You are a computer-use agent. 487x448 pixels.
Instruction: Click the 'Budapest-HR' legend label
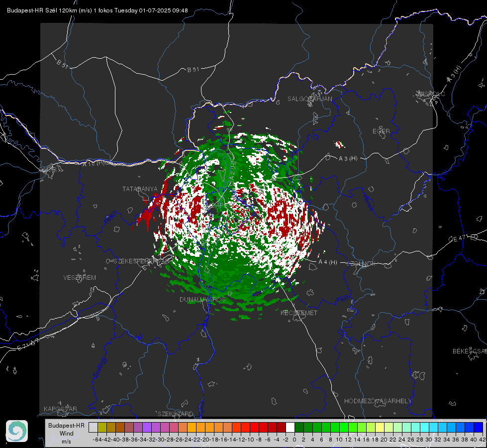(66, 425)
